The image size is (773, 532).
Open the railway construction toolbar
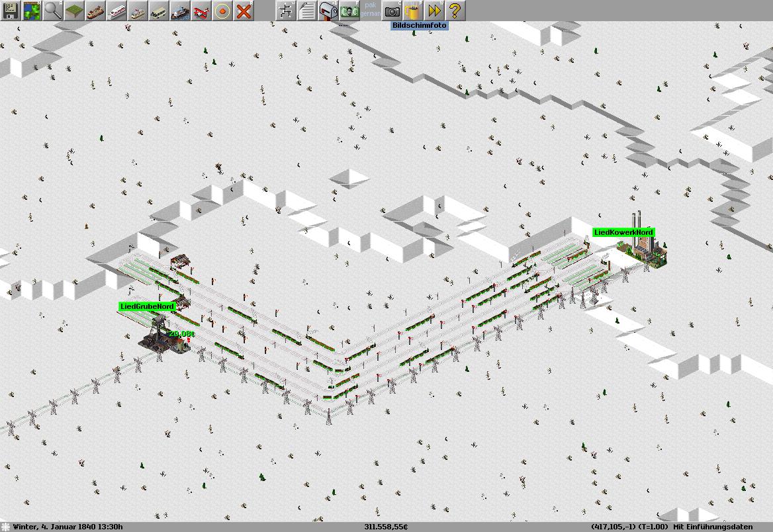95,11
